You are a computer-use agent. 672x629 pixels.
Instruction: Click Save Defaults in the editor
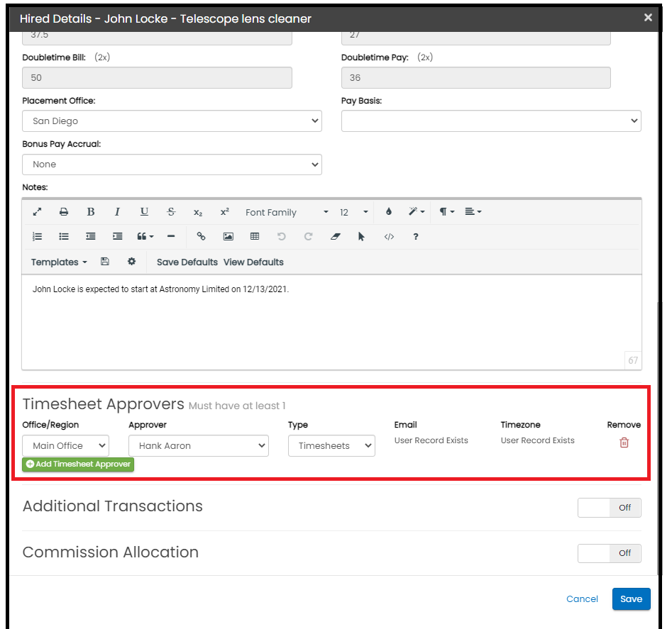pyautogui.click(x=187, y=262)
